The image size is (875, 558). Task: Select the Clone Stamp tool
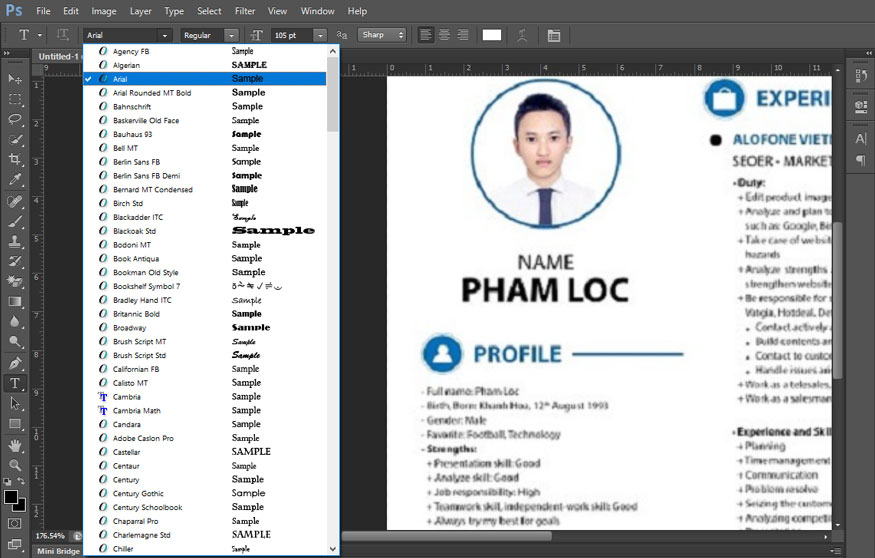[15, 242]
